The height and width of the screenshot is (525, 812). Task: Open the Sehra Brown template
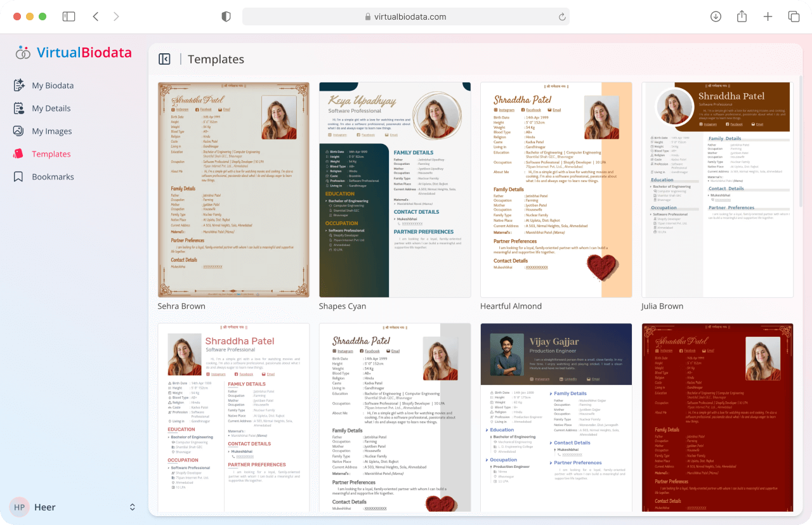(x=233, y=190)
